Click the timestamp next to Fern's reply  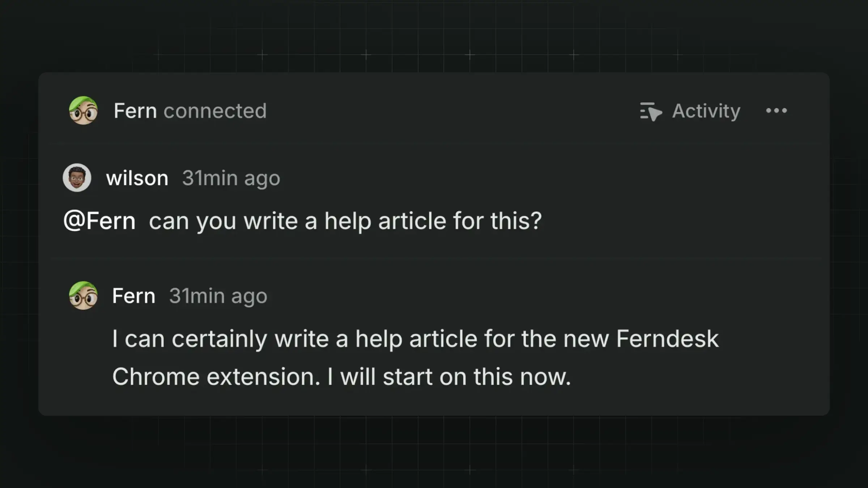(218, 296)
